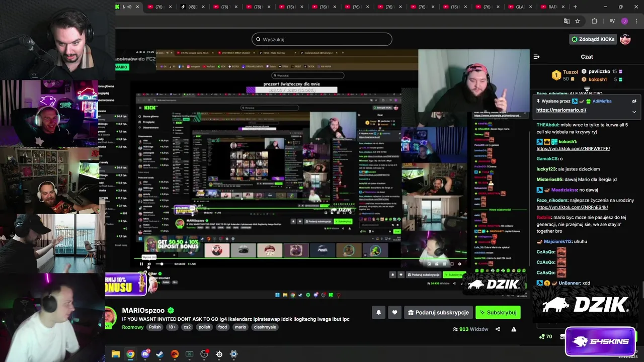Open Xbox Game Bar icon in taskbar
The height and width of the screenshot is (362, 644).
click(x=189, y=354)
